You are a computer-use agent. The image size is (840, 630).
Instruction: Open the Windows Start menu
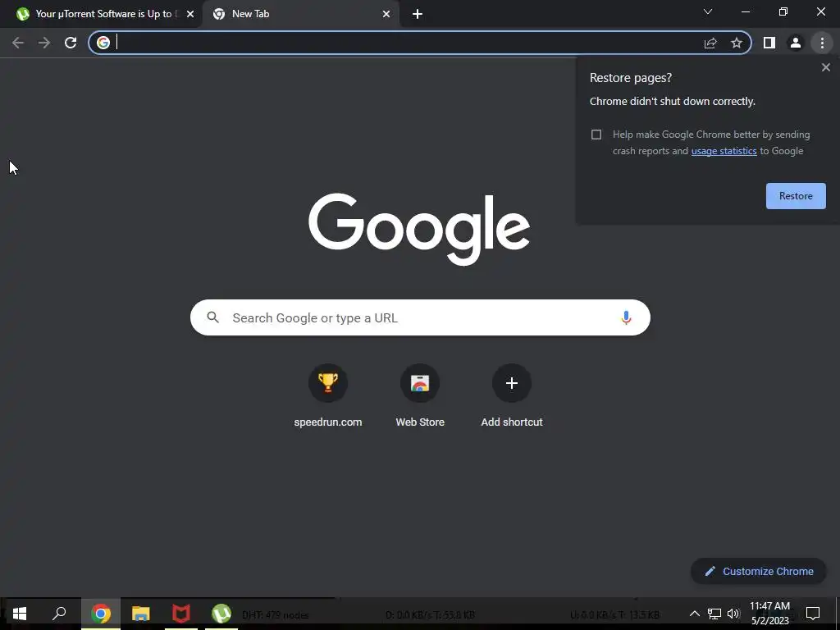click(20, 614)
